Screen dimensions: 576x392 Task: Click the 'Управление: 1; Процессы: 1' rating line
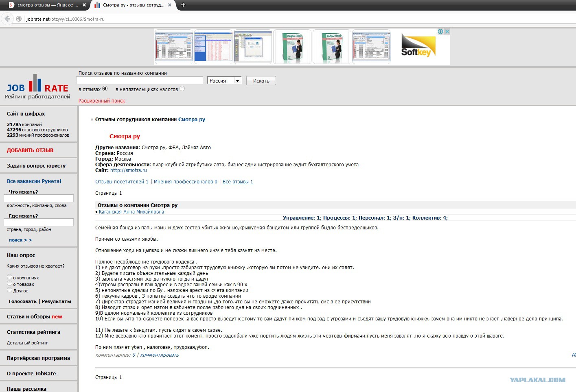(x=365, y=218)
